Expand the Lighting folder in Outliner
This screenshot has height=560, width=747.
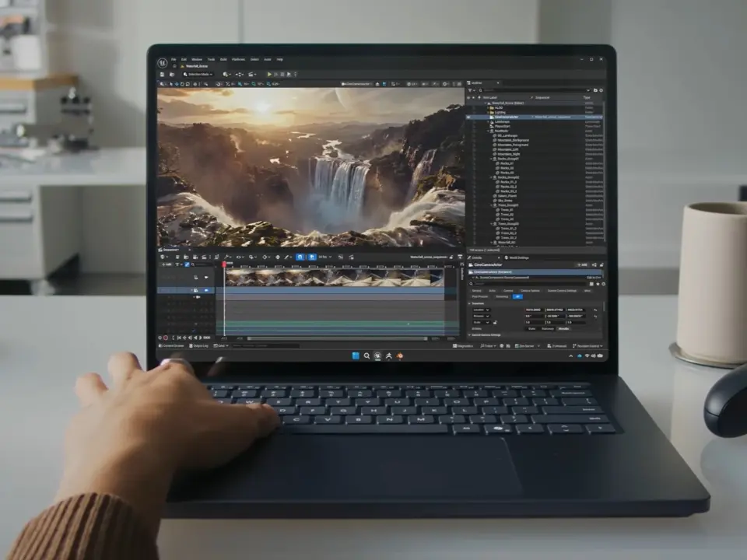(x=488, y=112)
